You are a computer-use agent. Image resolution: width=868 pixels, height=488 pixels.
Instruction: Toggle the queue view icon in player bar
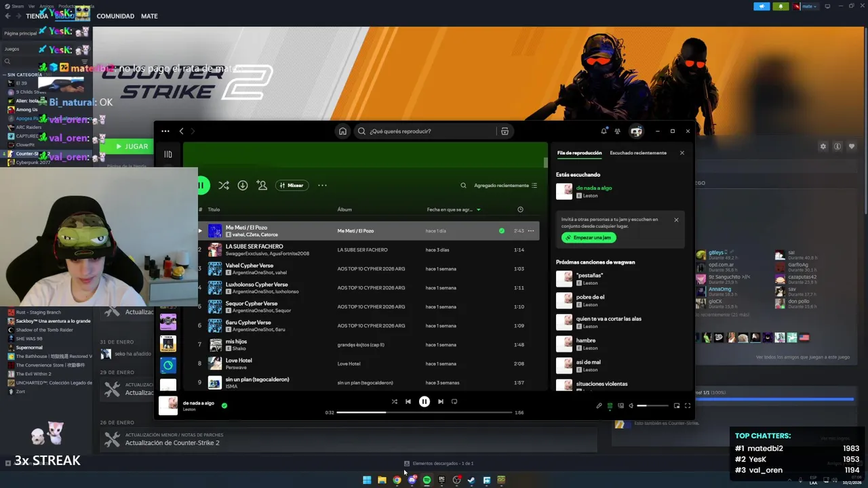point(610,405)
